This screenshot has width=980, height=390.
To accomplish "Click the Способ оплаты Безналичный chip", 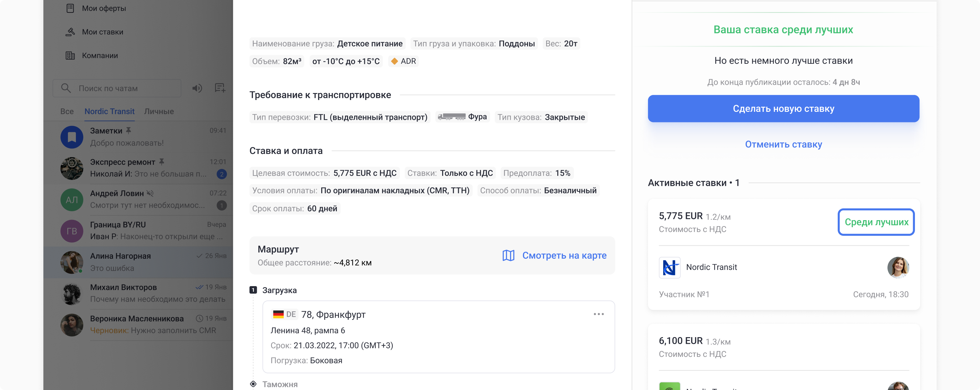I will [x=538, y=191].
